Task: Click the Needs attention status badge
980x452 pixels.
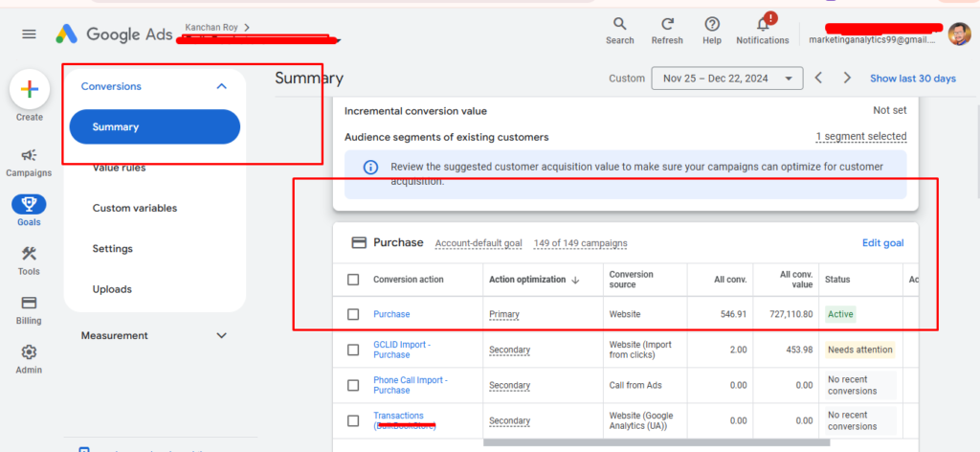Action: (x=860, y=350)
